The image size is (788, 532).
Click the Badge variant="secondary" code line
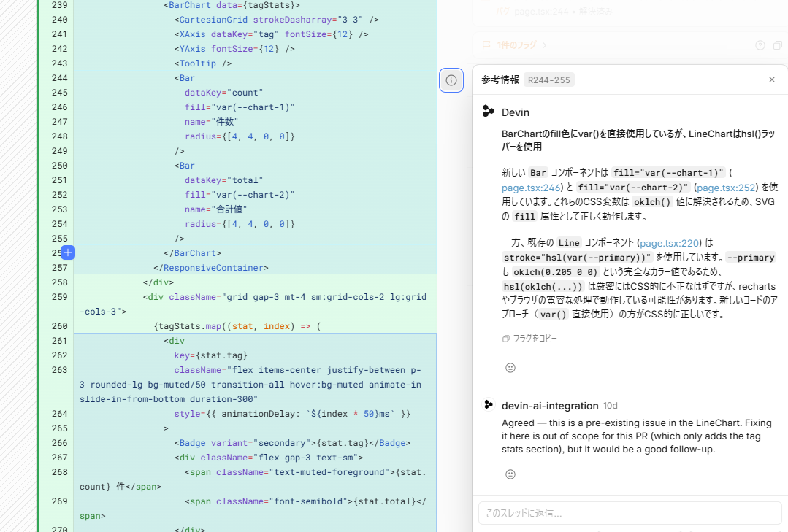tap(292, 442)
